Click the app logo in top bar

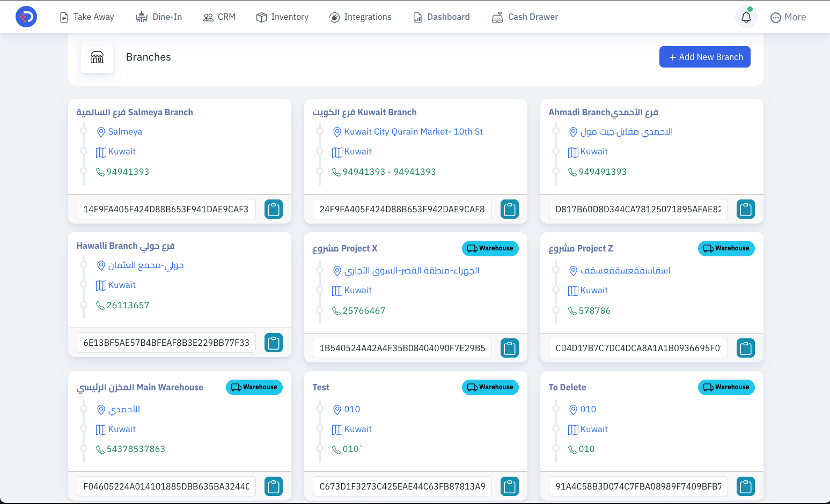(x=26, y=17)
